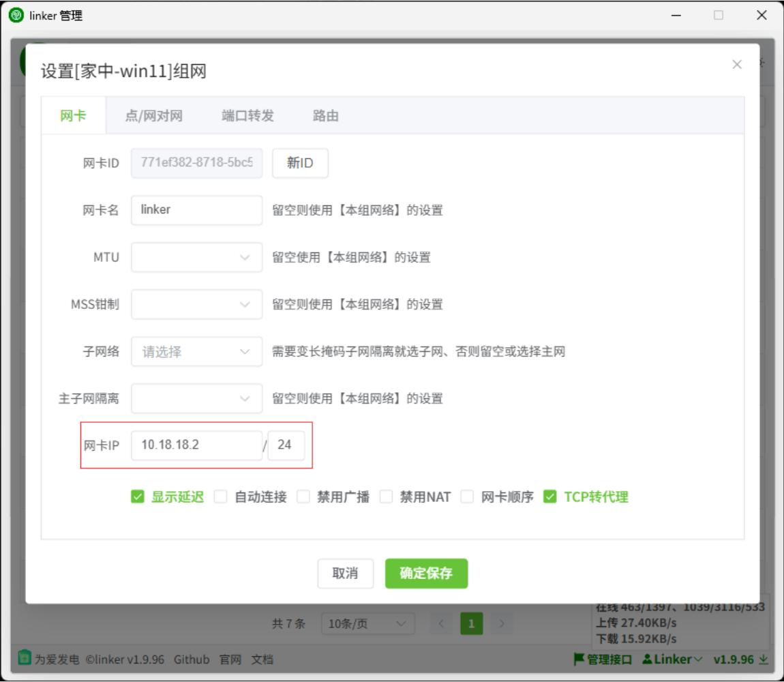Click the 取消 button

(x=346, y=574)
